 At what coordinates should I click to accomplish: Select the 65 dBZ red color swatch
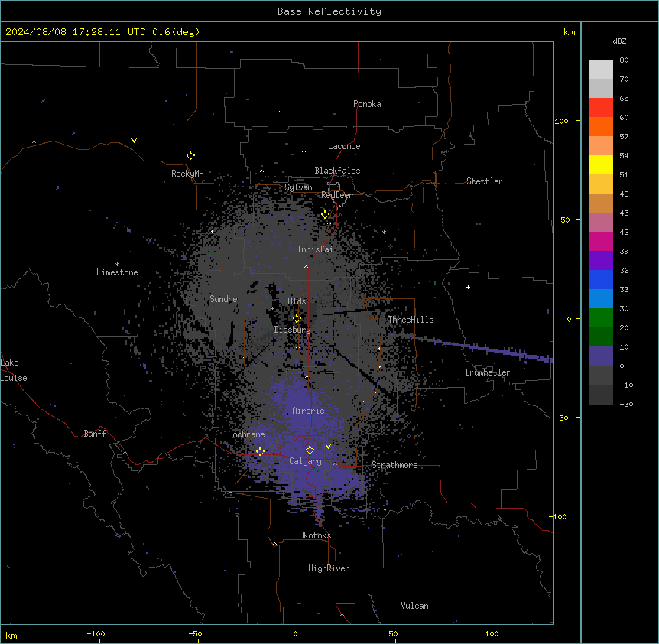tap(601, 108)
